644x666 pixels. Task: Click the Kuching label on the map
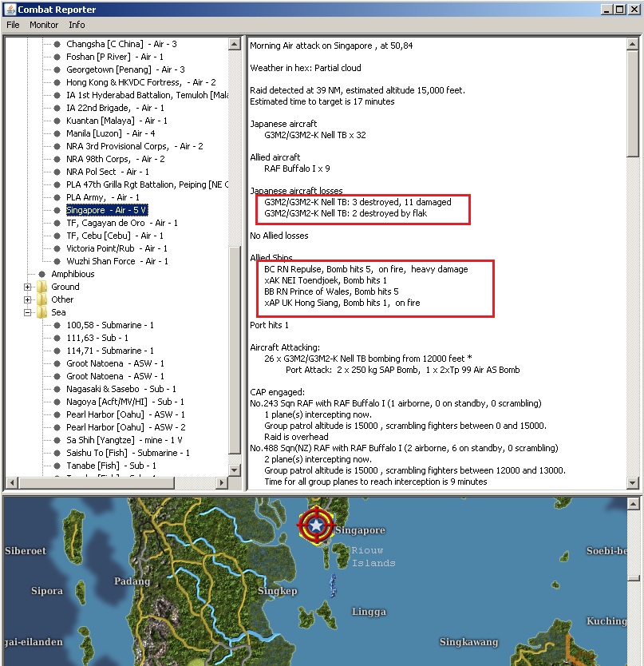point(606,621)
